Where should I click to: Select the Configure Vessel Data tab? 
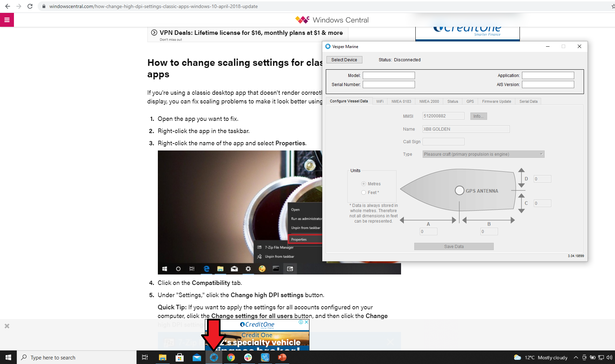(x=349, y=101)
